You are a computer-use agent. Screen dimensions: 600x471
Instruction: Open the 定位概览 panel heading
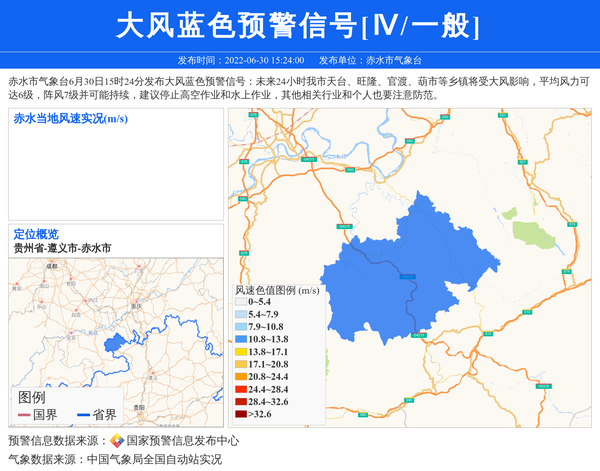pyautogui.click(x=36, y=234)
